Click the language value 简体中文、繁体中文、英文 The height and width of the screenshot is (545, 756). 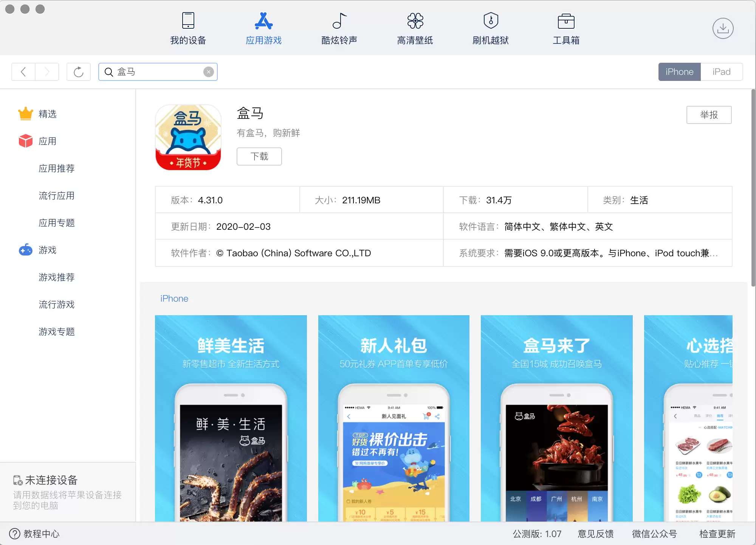559,226
